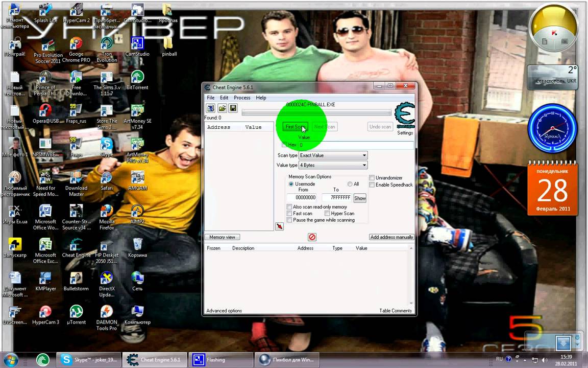Open the File menu in Cheat Engine
588x368 pixels.
pos(211,98)
